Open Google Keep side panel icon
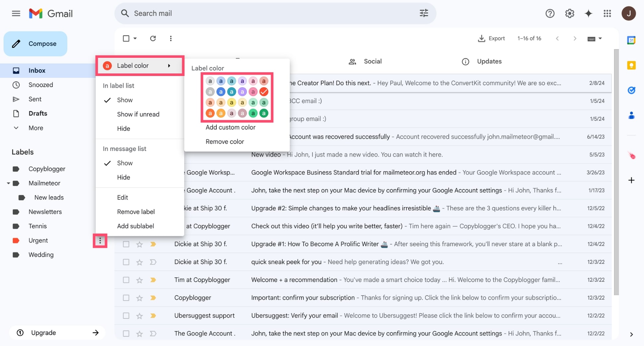This screenshot has height=346, width=644. [x=631, y=65]
